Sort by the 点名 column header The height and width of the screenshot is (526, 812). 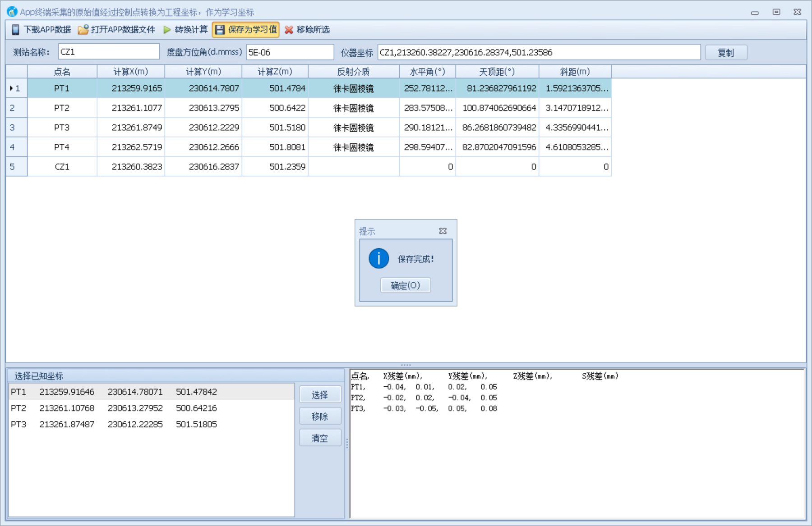tap(62, 72)
